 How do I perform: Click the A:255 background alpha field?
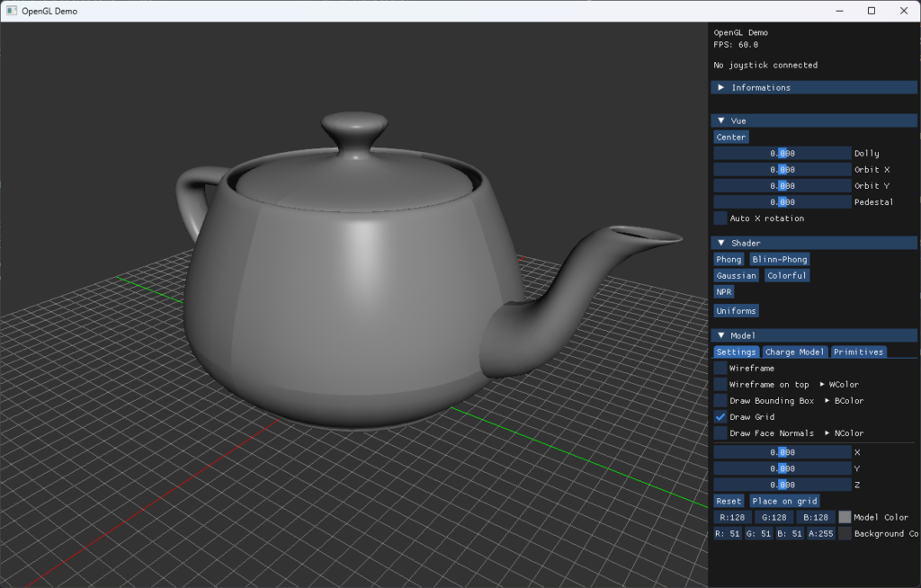pyautogui.click(x=820, y=534)
